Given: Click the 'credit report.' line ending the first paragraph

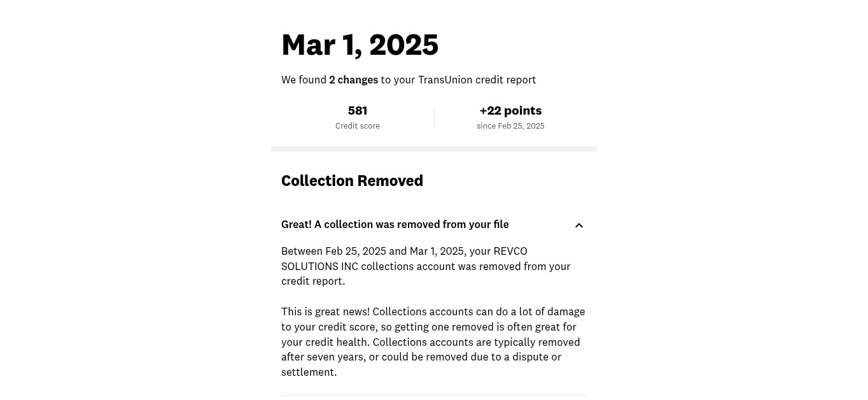Looking at the screenshot, I should (x=313, y=282).
